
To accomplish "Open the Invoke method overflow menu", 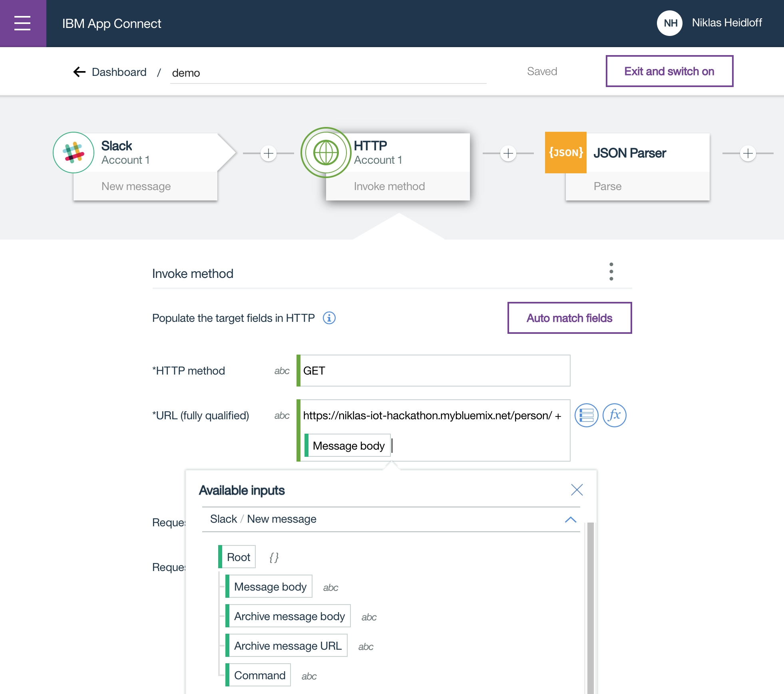I will click(611, 272).
